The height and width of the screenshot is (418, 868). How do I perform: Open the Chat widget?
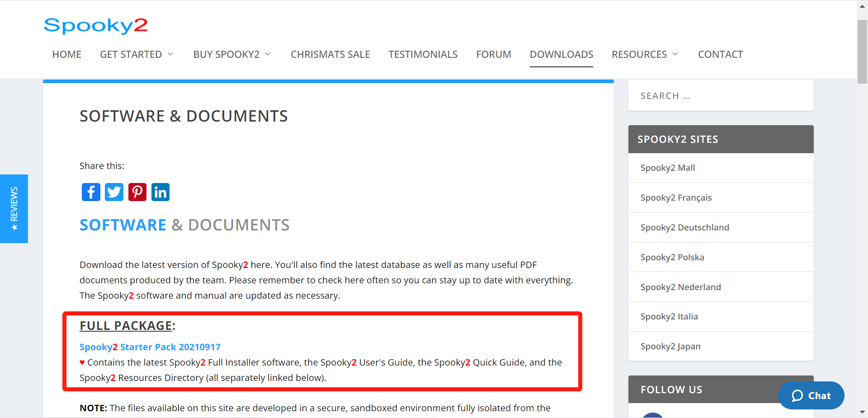tap(811, 395)
